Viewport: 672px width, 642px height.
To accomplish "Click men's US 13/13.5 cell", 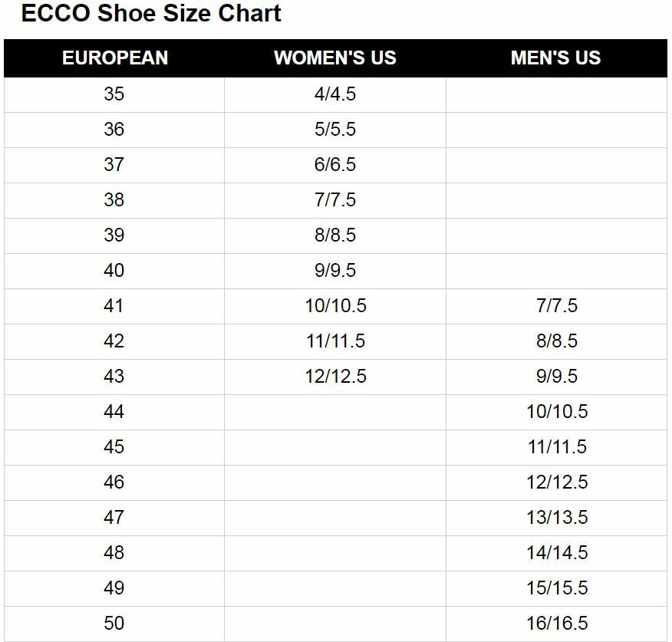I will click(557, 518).
